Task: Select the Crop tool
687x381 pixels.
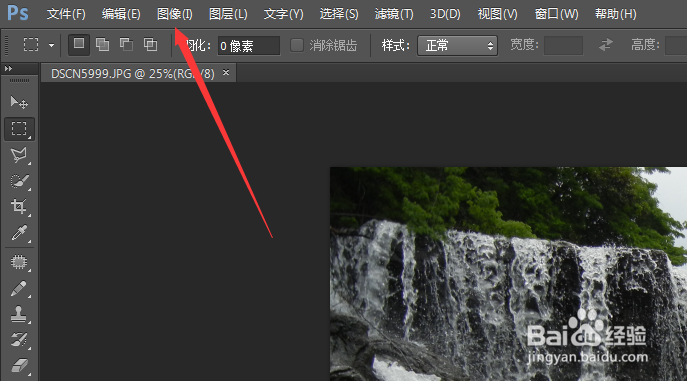Action: pos(19,207)
